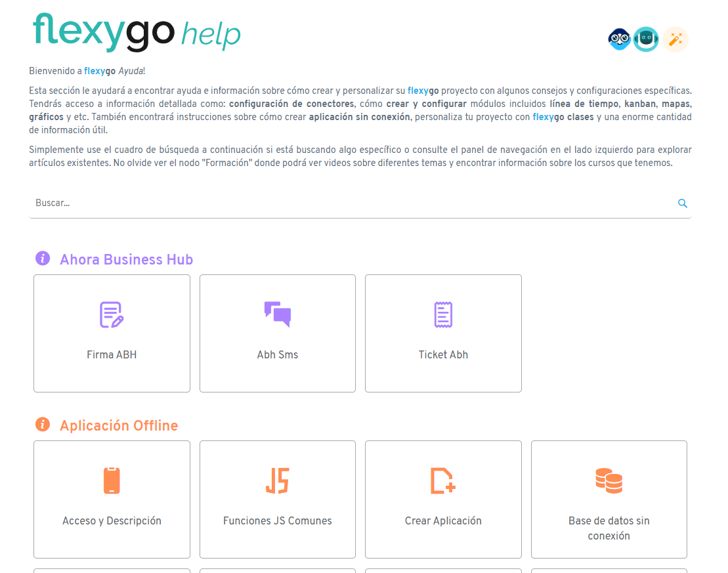Image resolution: width=728 pixels, height=573 pixels.
Task: Open the Abh Sms label
Action: coord(278,354)
